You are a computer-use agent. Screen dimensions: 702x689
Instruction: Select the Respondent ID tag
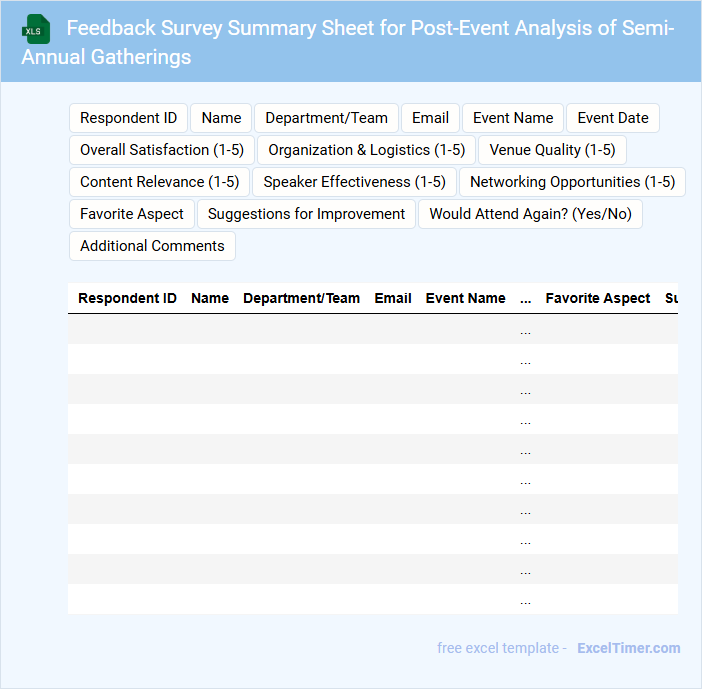point(128,118)
